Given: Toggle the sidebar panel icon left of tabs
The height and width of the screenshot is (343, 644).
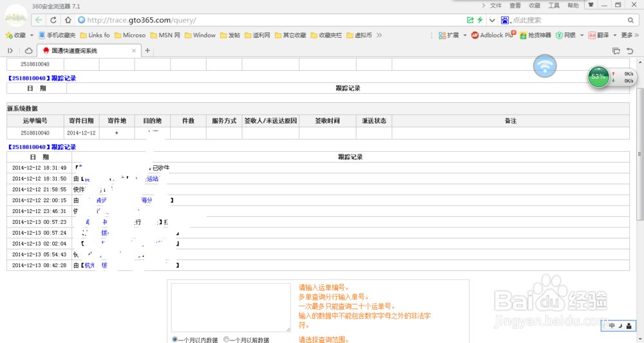Looking at the screenshot, I should tap(10, 51).
